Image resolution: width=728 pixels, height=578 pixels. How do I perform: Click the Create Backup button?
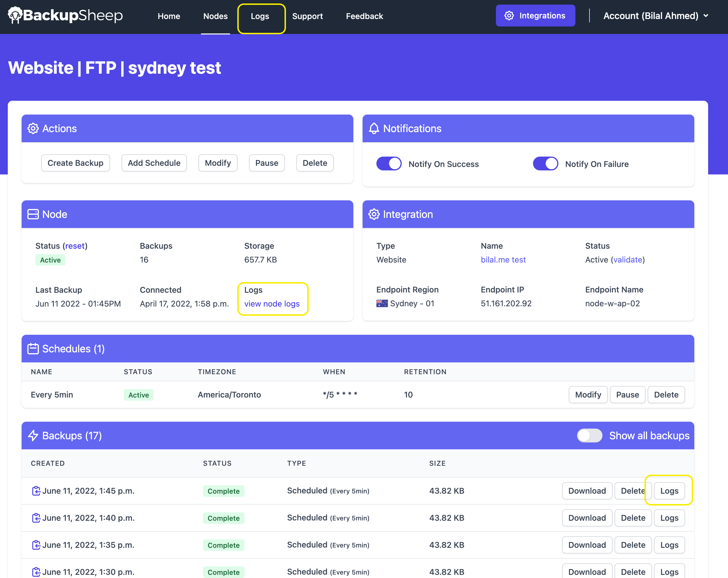pos(75,163)
